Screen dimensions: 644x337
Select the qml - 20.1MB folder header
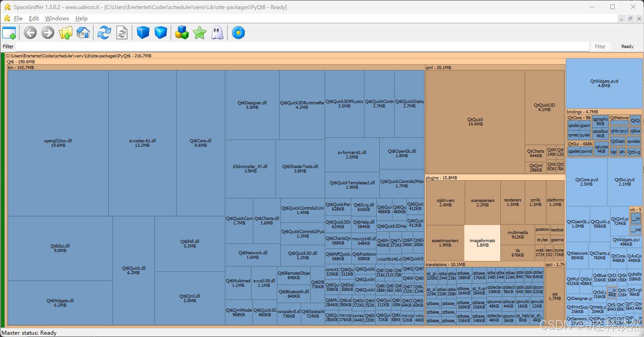click(x=495, y=67)
